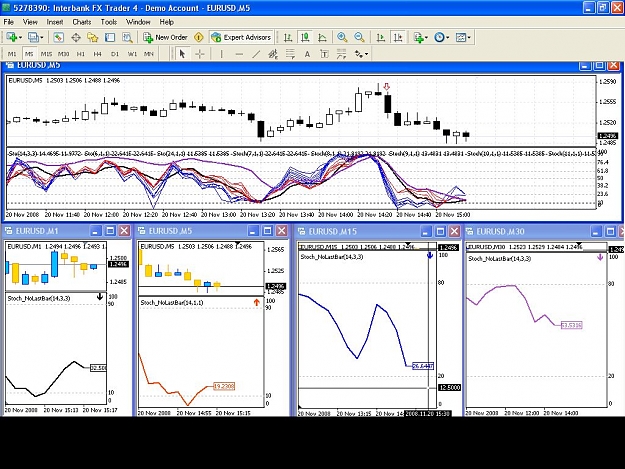Select the D1 timeframe button
This screenshot has height=469, width=625.
(x=115, y=54)
